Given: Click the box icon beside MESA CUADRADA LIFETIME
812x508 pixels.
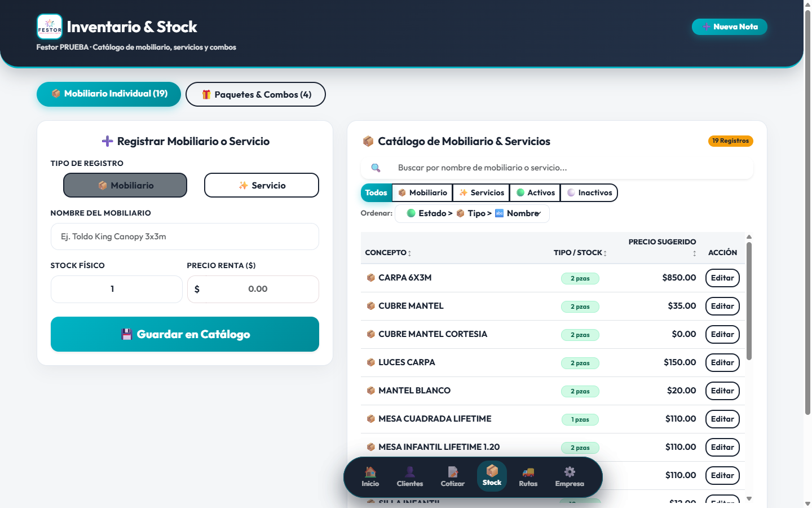Looking at the screenshot, I should pos(371,419).
